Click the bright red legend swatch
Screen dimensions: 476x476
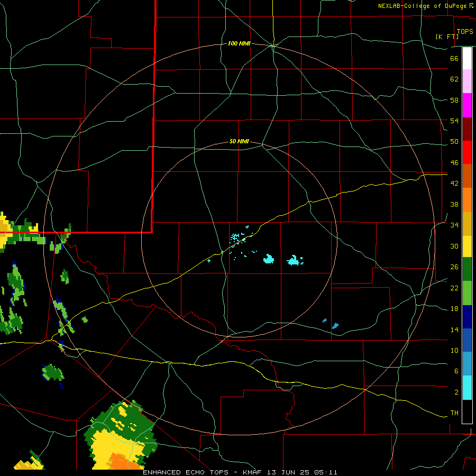[x=467, y=152]
